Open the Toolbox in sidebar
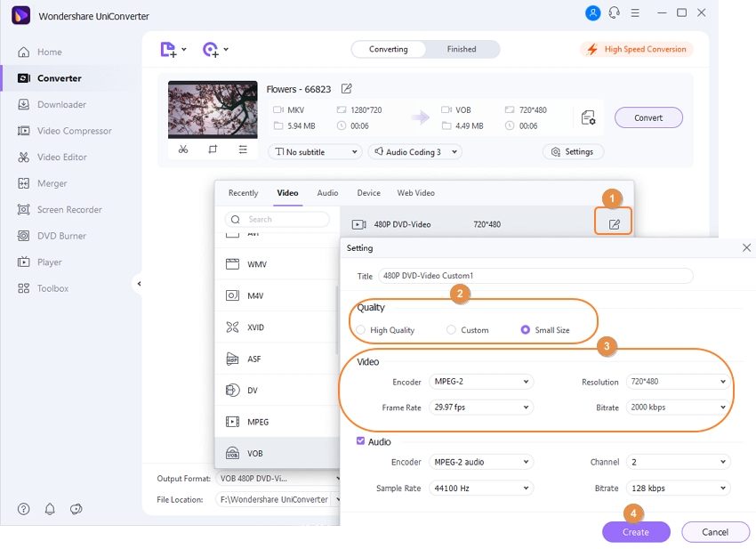Screen dimensions: 756x549 (43, 288)
